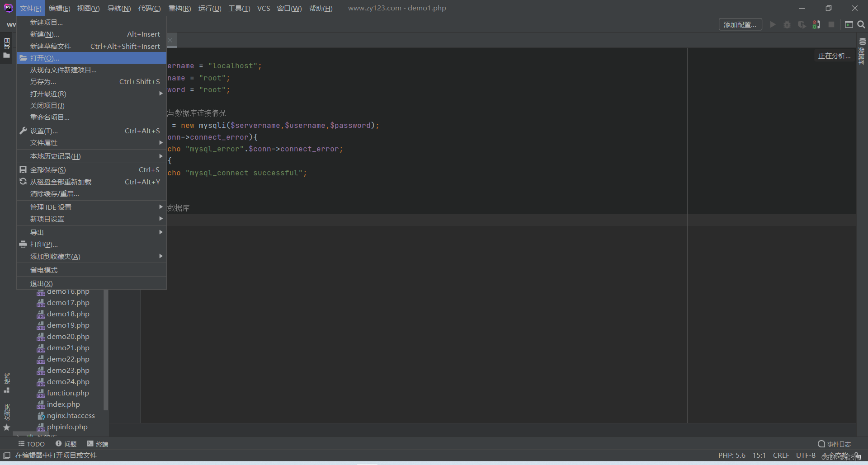Open the Project panel on left sidebar

pos(6,48)
